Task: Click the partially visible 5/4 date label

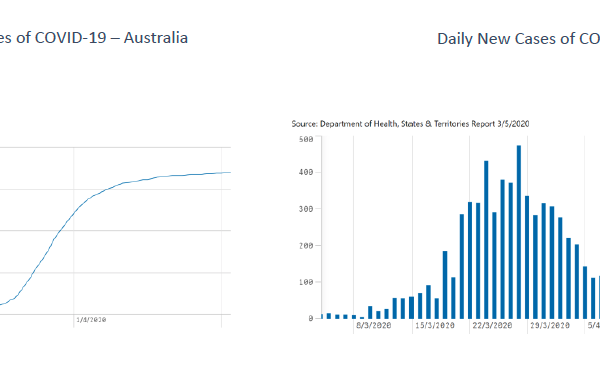Action: tap(594, 326)
